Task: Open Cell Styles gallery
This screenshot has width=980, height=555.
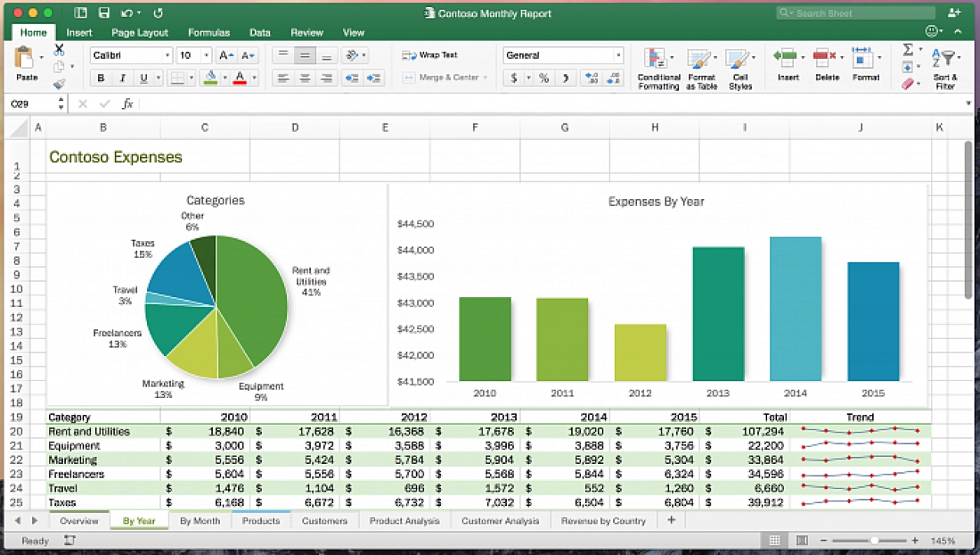Action: pyautogui.click(x=740, y=69)
